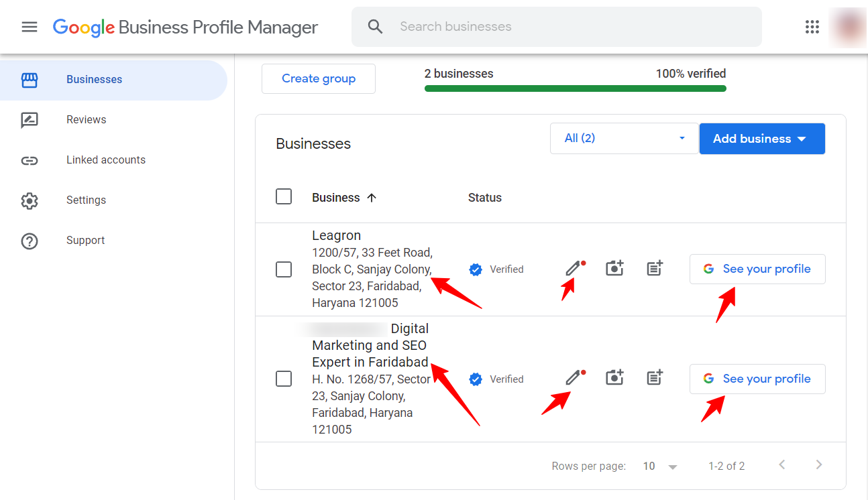Edit the Leagron profile with pencil icon

coord(573,269)
